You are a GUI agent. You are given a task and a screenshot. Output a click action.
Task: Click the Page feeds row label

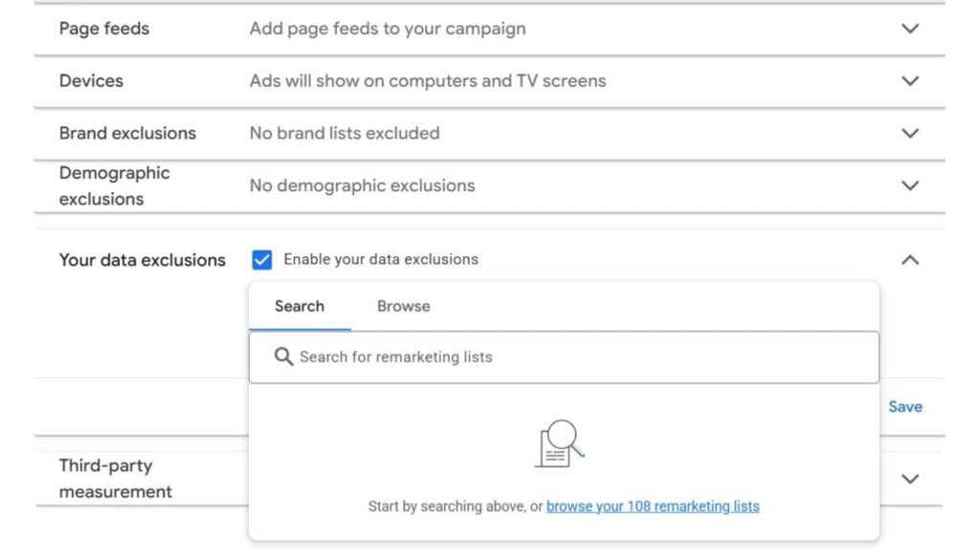tap(103, 28)
